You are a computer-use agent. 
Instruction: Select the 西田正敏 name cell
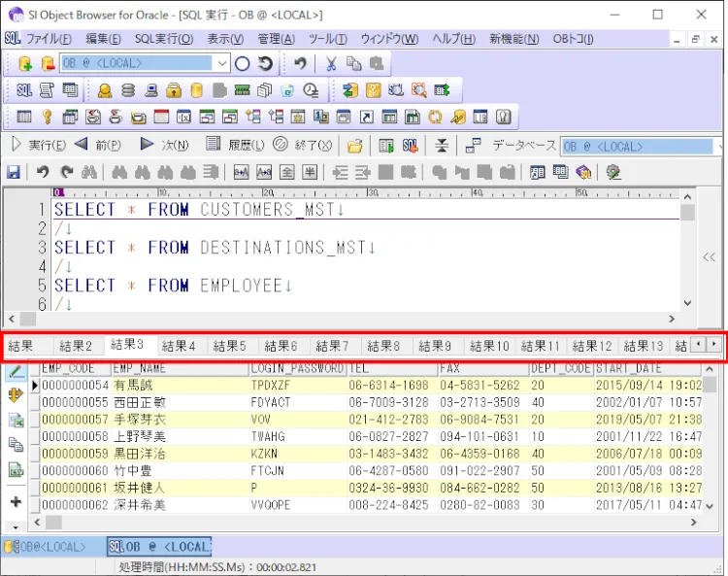(181, 402)
